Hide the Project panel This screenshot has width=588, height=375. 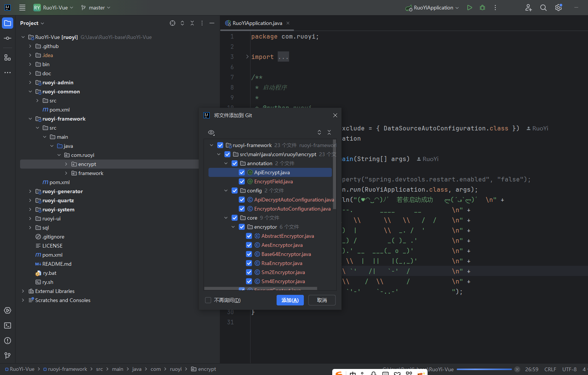(x=212, y=23)
